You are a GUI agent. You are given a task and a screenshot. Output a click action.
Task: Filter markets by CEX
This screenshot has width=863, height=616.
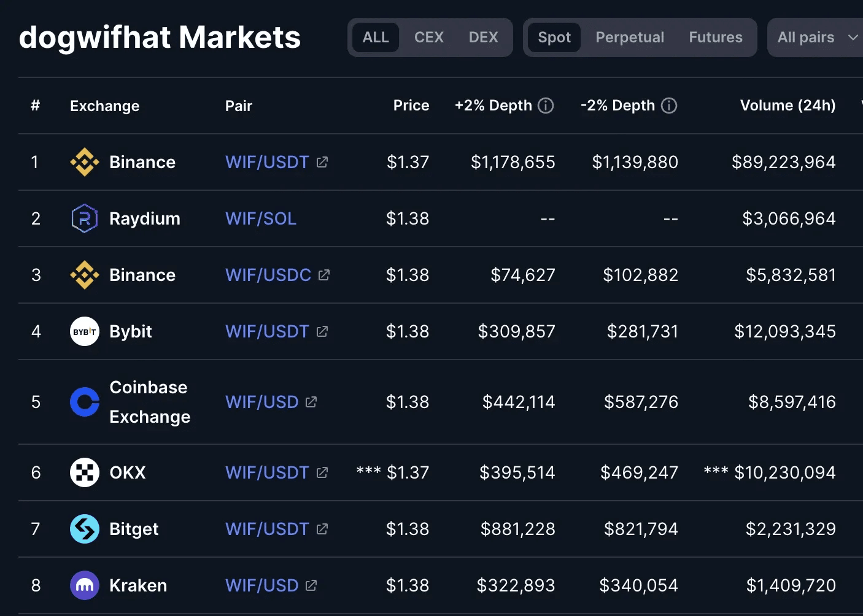[x=428, y=37]
